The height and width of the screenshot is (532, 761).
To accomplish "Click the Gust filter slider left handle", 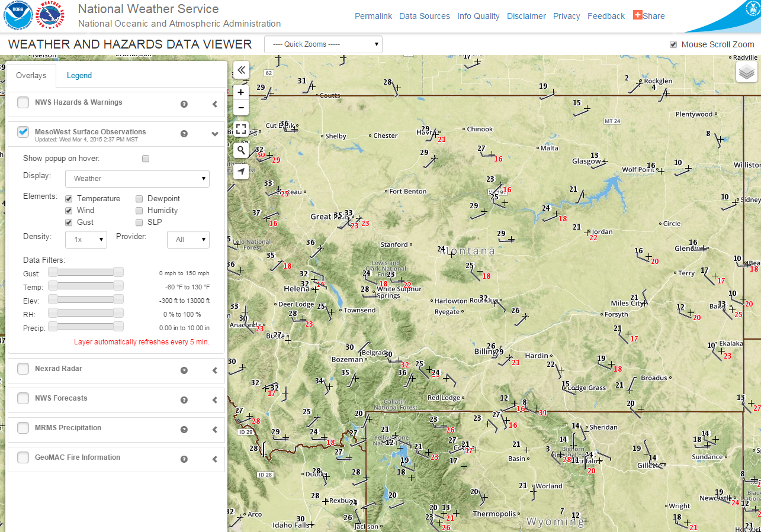I will coord(53,272).
